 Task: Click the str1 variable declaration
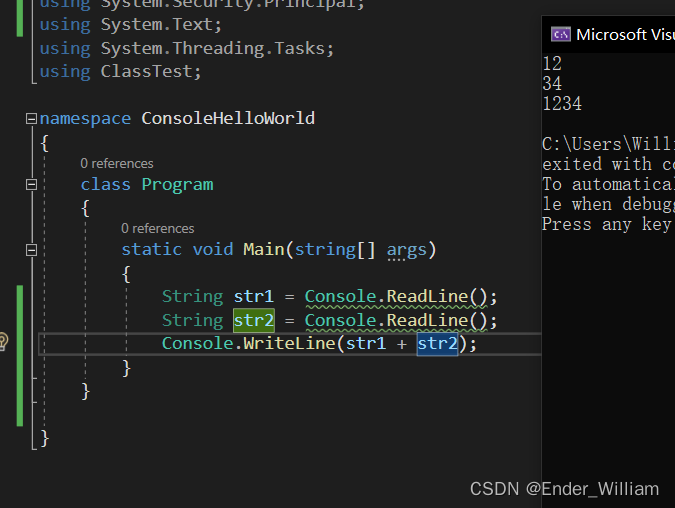pyautogui.click(x=253, y=297)
